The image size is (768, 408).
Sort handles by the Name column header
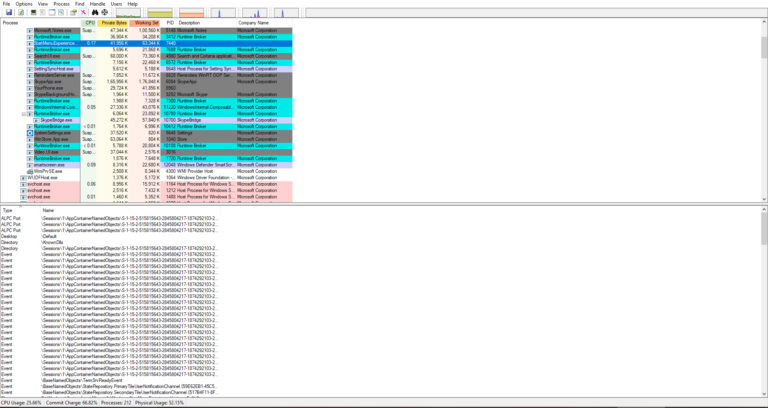[x=130, y=210]
